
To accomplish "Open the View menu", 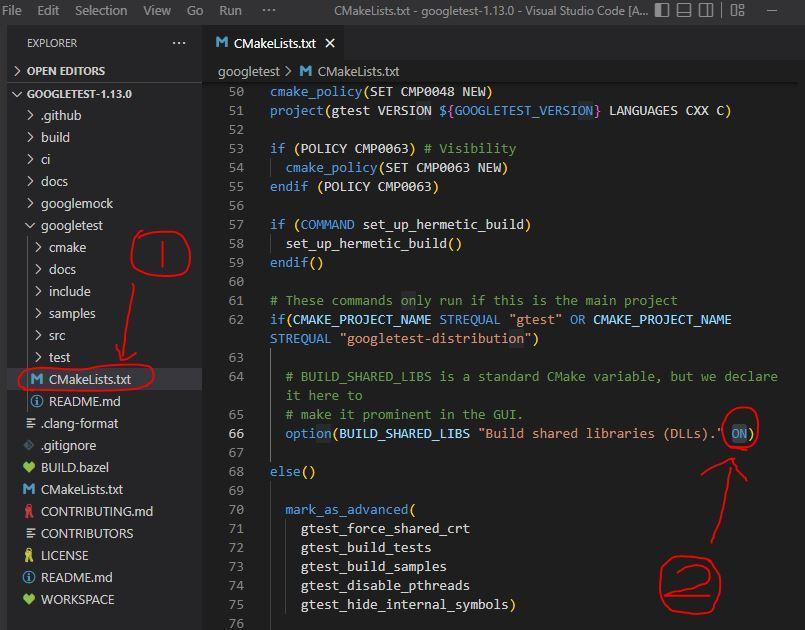I will point(157,10).
